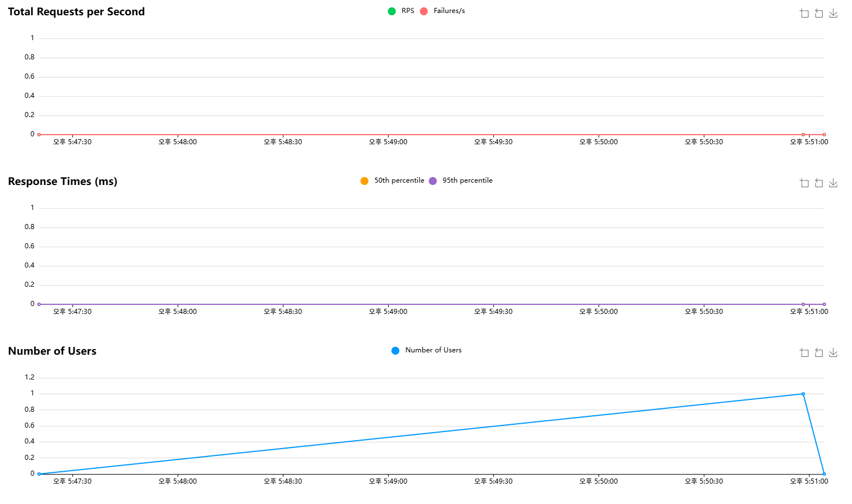Hide the 95th percentile series
The width and height of the screenshot is (852, 504).
(x=461, y=180)
